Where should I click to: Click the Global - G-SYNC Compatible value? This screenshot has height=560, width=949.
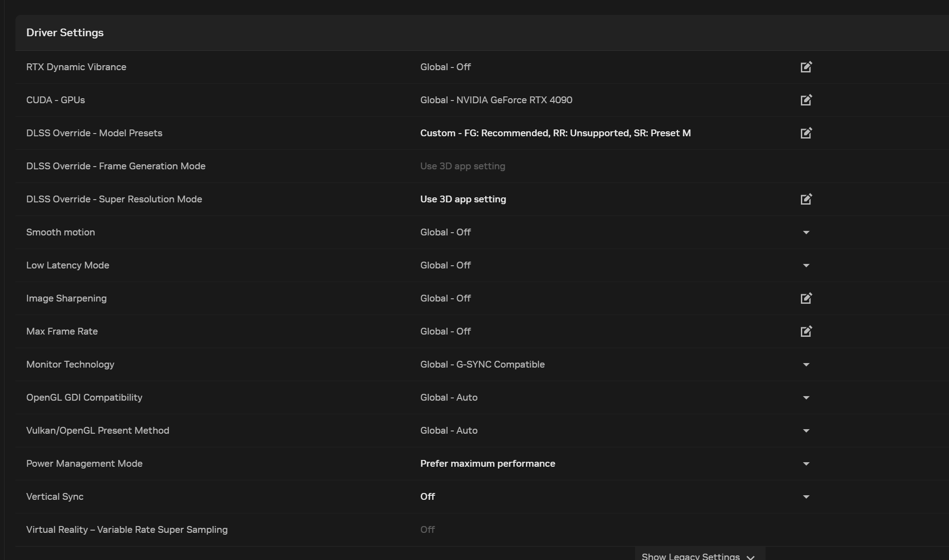(482, 364)
